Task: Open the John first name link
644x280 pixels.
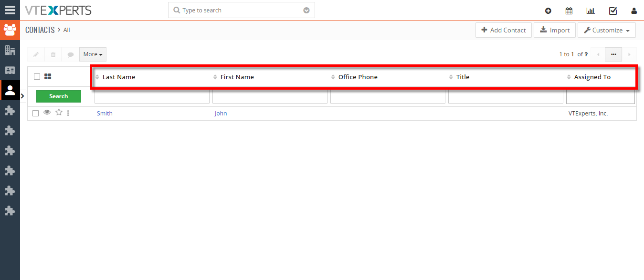Action: pos(221,114)
